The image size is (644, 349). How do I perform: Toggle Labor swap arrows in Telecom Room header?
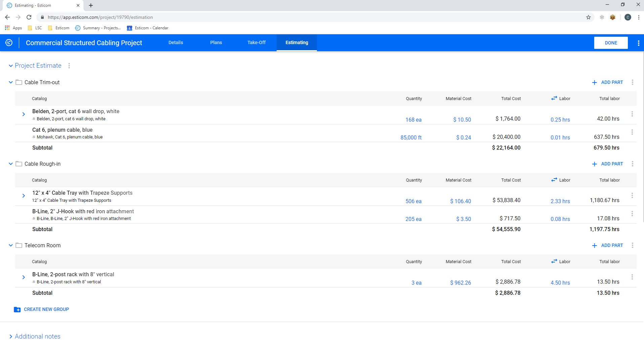pos(554,261)
